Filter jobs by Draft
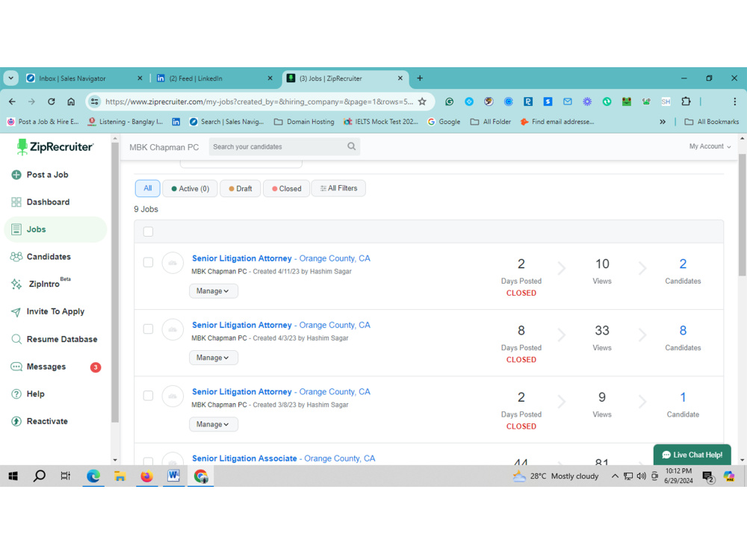The height and width of the screenshot is (560, 747). pyautogui.click(x=240, y=189)
